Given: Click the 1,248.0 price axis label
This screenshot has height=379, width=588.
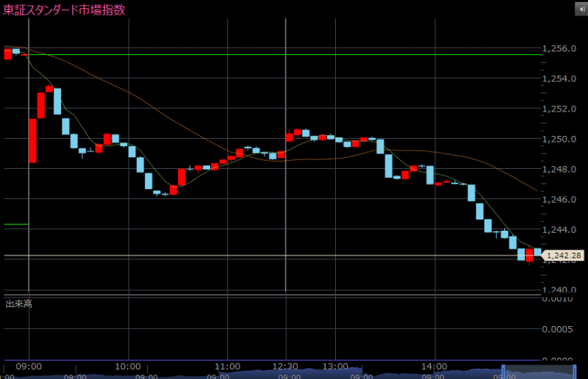Looking at the screenshot, I should pos(559,169).
